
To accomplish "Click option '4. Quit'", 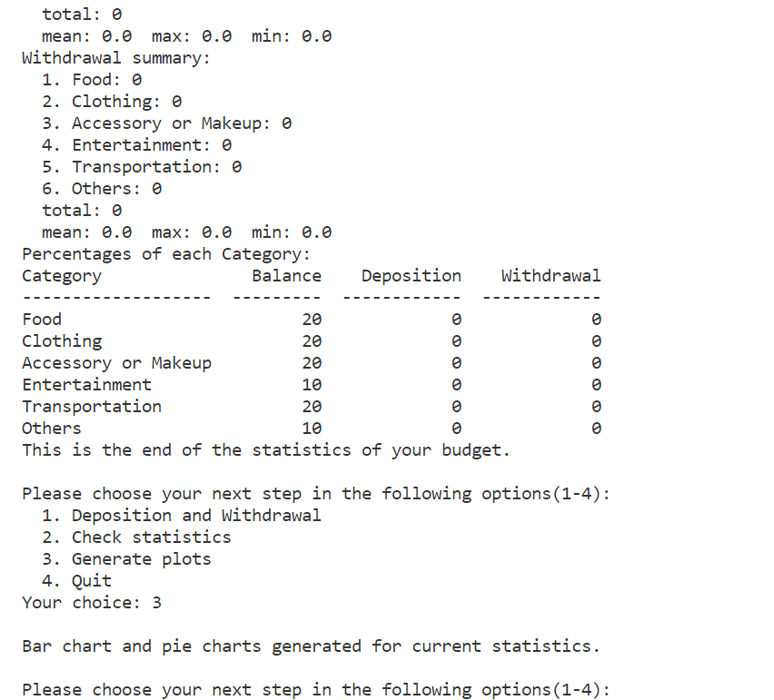I will [x=77, y=581].
